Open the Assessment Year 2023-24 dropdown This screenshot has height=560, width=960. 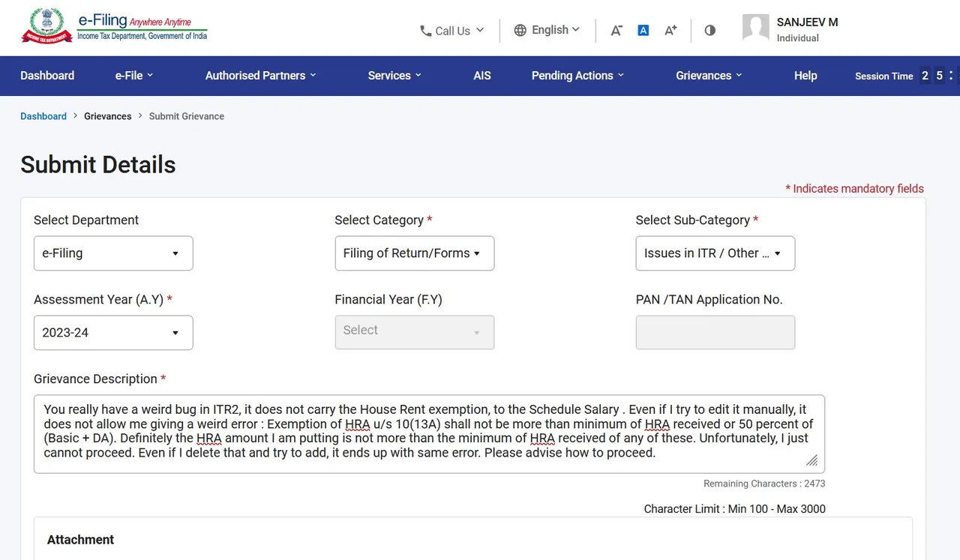pos(113,333)
